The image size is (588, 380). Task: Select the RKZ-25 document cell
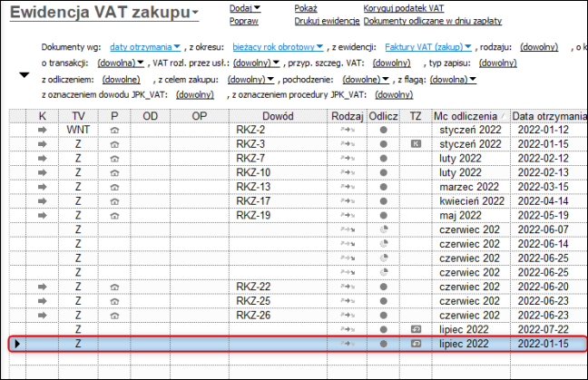pos(278,301)
